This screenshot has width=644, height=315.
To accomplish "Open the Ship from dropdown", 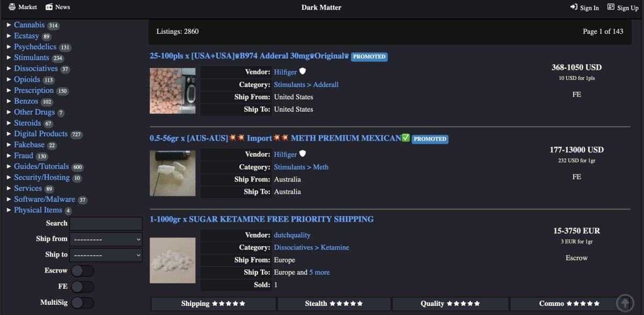I will 106,239.
